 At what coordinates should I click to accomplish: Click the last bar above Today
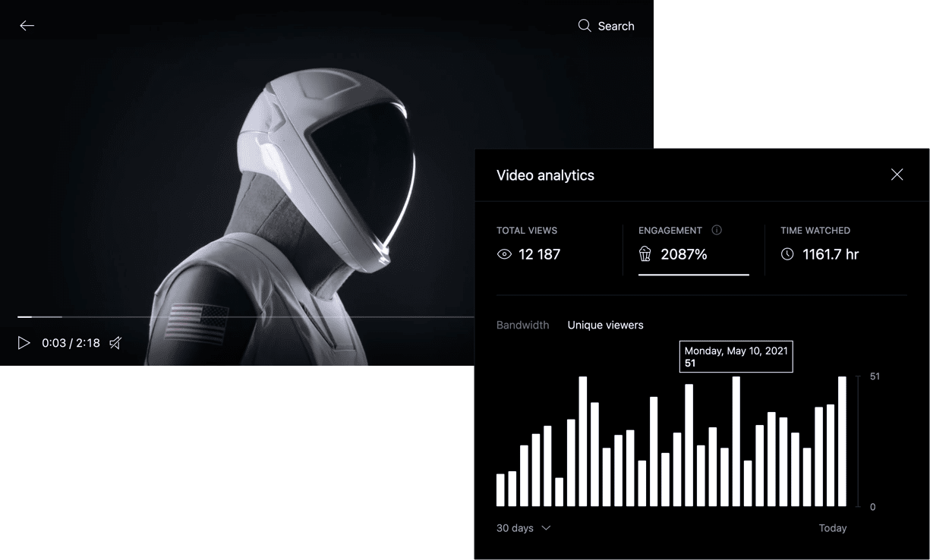842,442
